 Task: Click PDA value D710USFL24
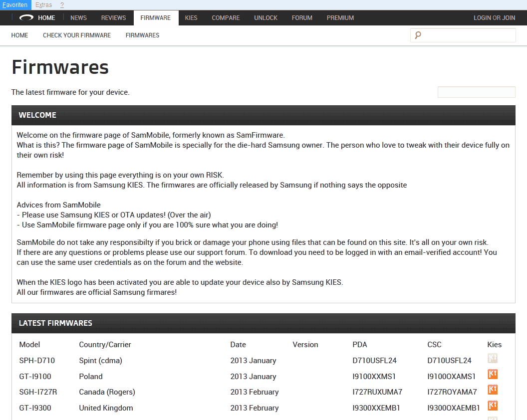(374, 361)
